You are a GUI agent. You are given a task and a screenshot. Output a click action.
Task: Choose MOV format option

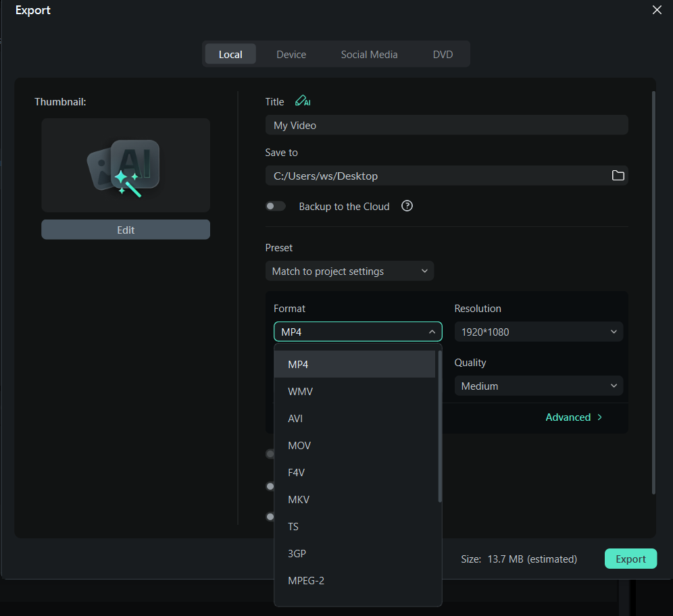click(x=355, y=445)
